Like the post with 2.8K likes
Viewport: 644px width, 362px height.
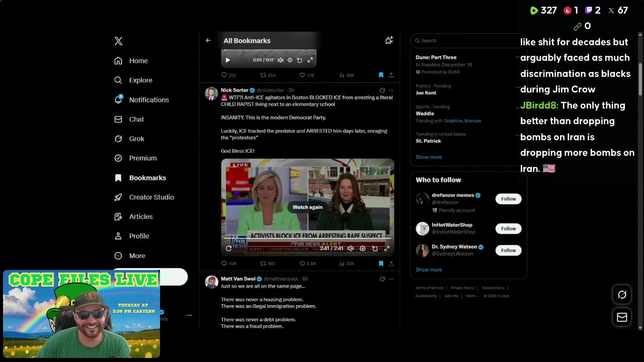click(x=307, y=263)
